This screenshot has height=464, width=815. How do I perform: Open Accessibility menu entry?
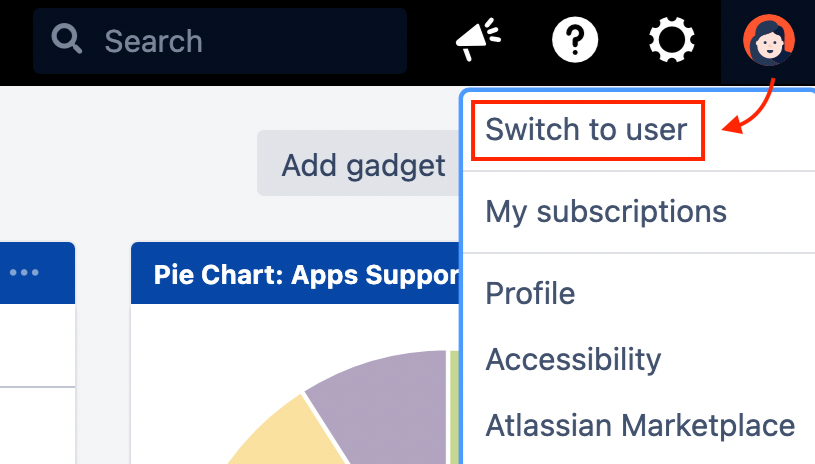point(573,359)
